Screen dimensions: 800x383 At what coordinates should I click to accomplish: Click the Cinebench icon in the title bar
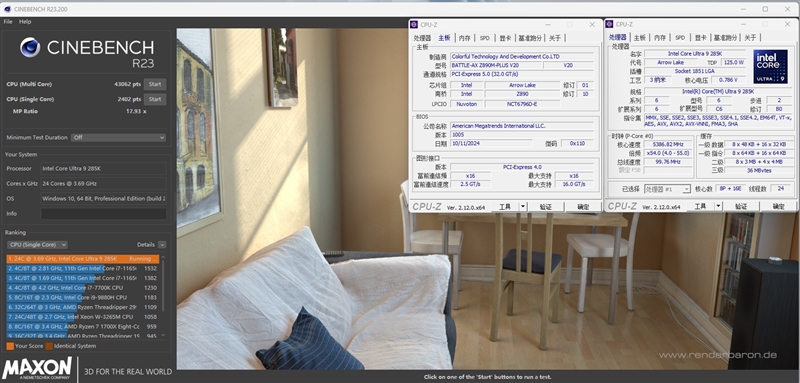coord(8,9)
